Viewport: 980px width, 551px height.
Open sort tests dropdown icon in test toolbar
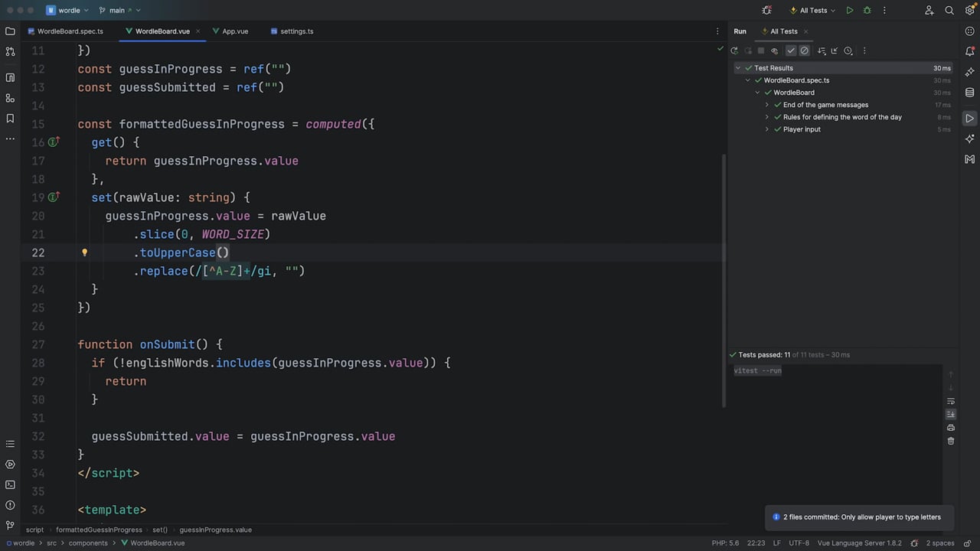822,51
